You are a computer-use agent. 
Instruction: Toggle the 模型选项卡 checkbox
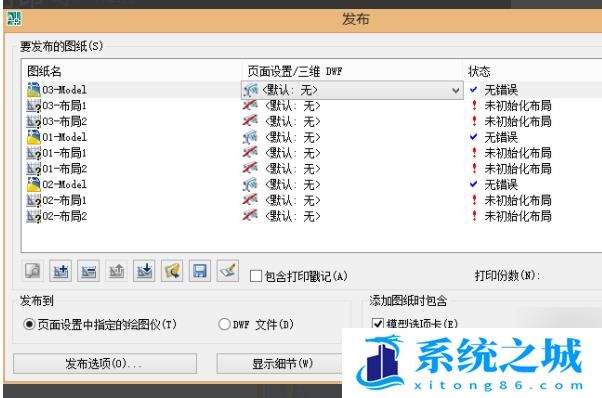378,323
